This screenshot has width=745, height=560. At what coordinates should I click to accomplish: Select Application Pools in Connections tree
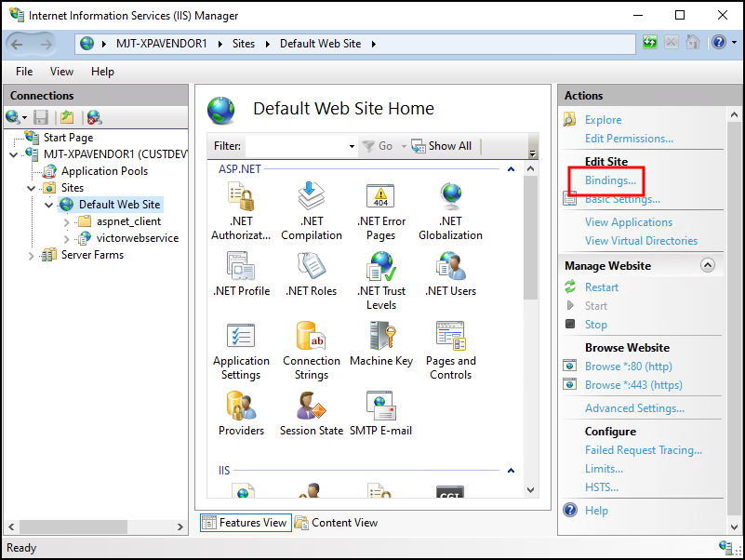coord(104,171)
